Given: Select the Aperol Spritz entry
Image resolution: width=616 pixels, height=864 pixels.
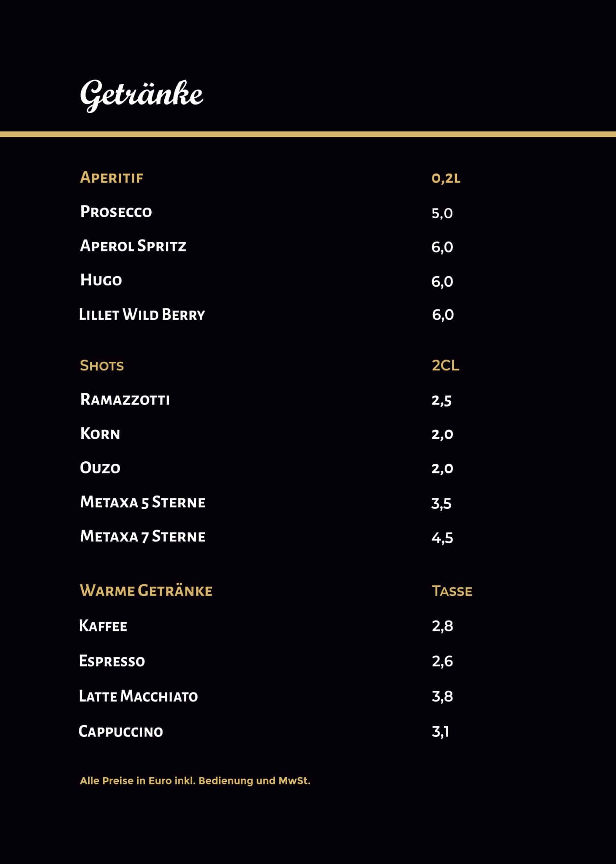Looking at the screenshot, I should coord(133,246).
